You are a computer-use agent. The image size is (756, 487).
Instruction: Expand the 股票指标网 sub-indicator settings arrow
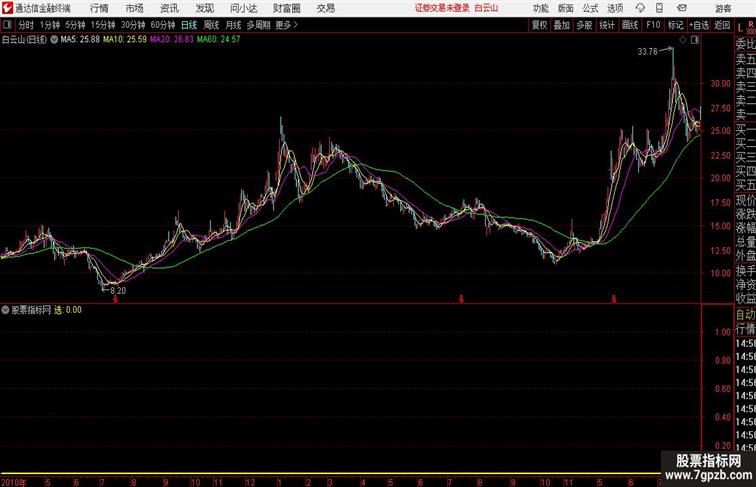[x=5, y=310]
